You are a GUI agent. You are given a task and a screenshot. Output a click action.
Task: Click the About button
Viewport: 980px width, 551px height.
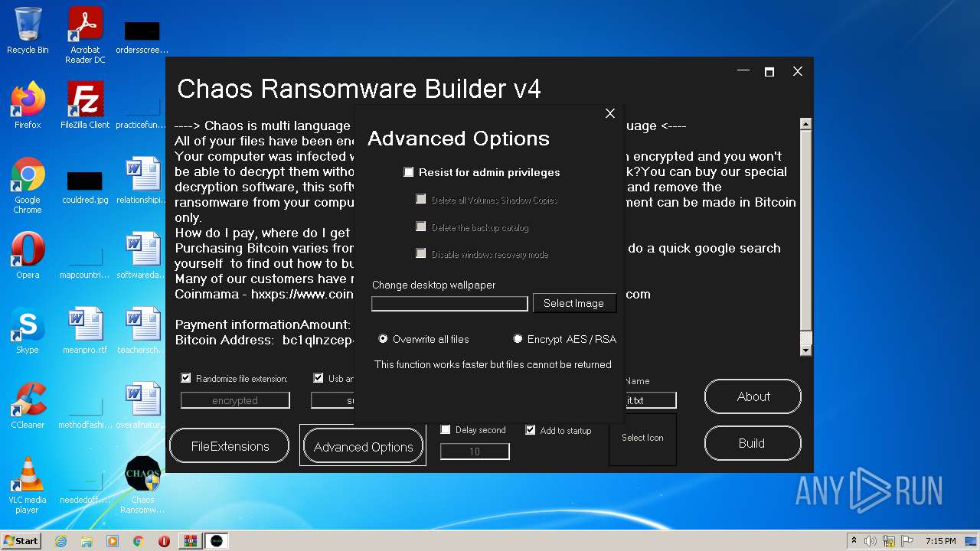pos(753,396)
